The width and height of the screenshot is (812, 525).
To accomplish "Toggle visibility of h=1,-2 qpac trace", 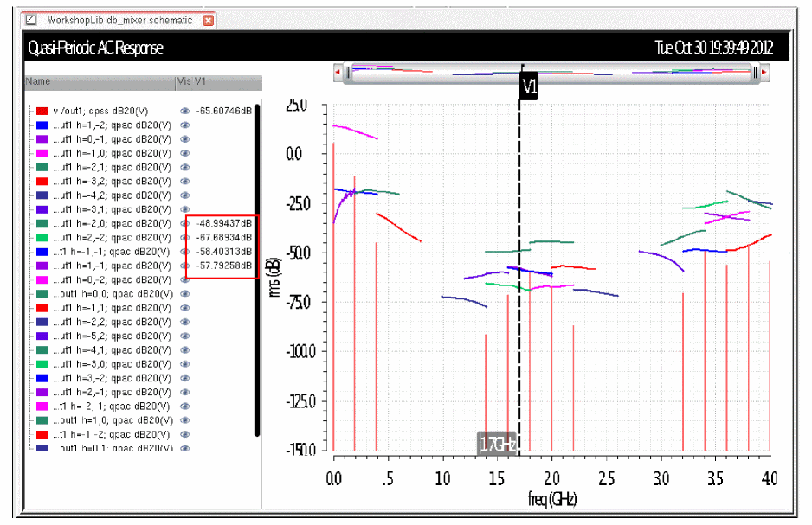I will [185, 125].
